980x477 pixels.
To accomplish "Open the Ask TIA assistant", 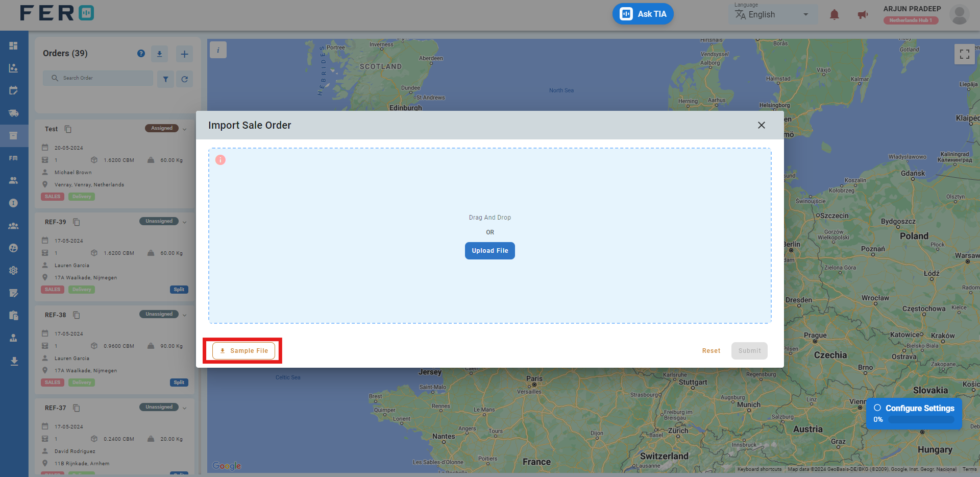I will tap(643, 14).
